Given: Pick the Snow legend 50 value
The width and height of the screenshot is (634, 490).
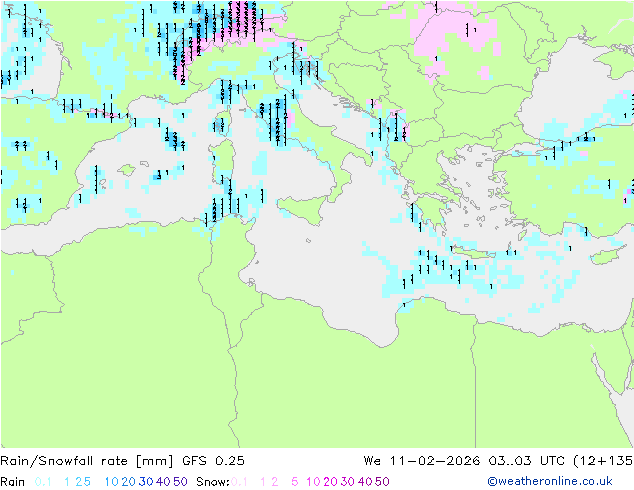Looking at the screenshot, I should 382,482.
